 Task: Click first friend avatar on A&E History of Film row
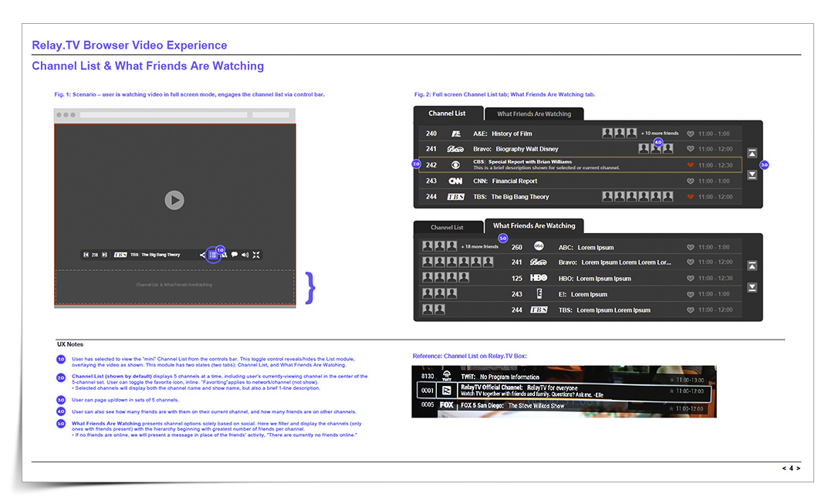(607, 134)
